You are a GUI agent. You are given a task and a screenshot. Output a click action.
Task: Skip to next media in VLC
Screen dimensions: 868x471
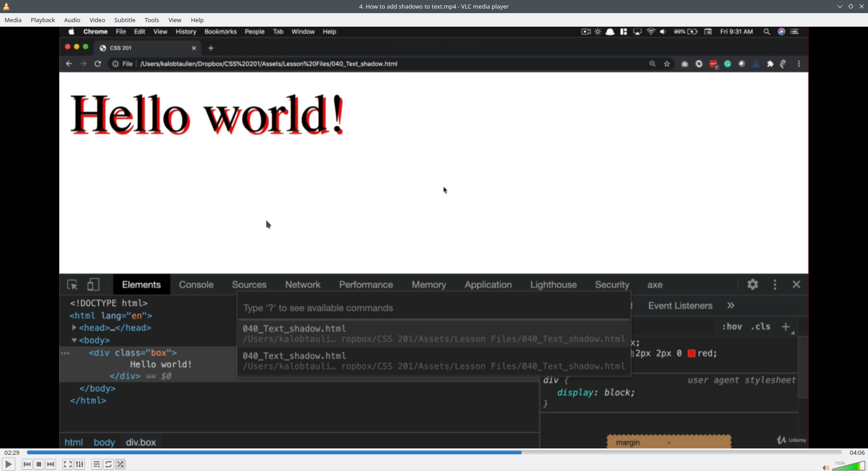51,464
